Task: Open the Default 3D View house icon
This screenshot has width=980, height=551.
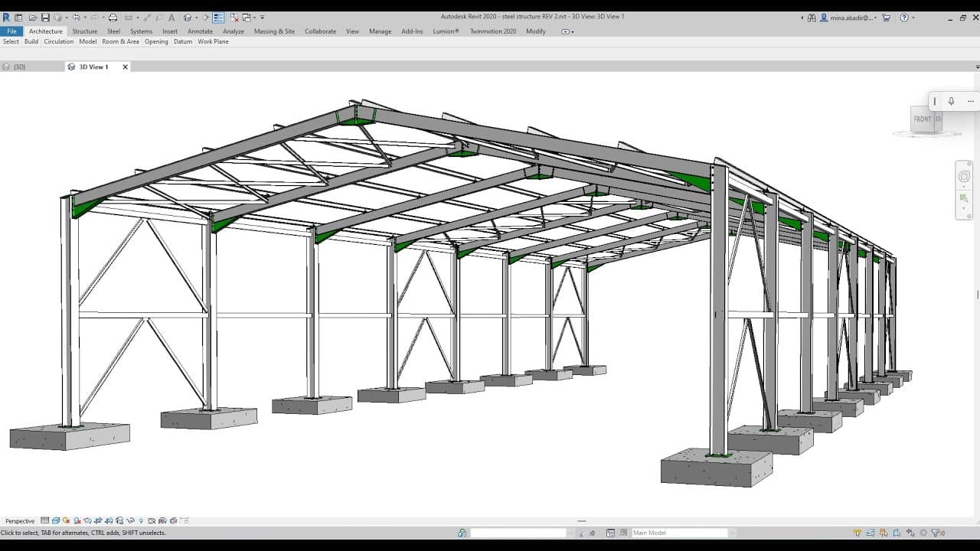Action: pyautogui.click(x=187, y=18)
